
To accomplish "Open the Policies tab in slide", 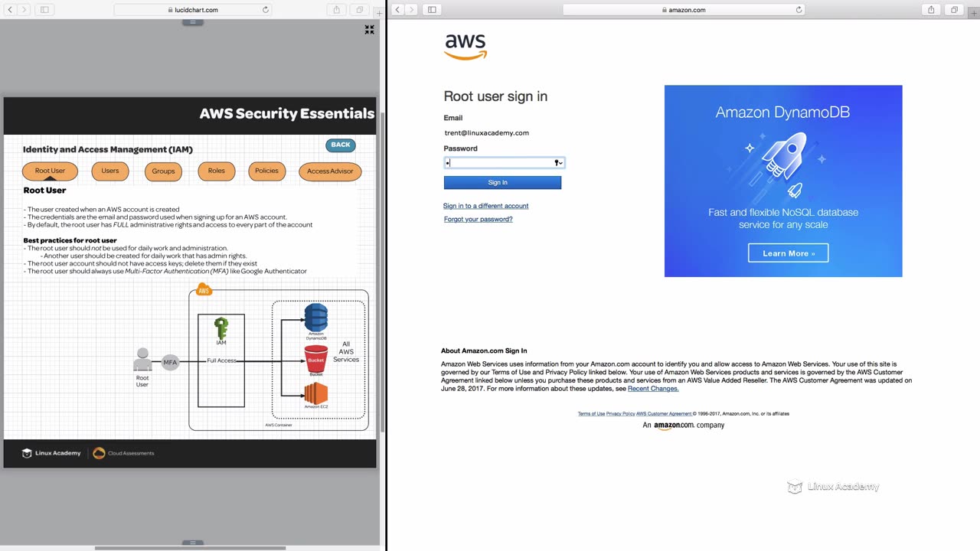I will pos(266,171).
